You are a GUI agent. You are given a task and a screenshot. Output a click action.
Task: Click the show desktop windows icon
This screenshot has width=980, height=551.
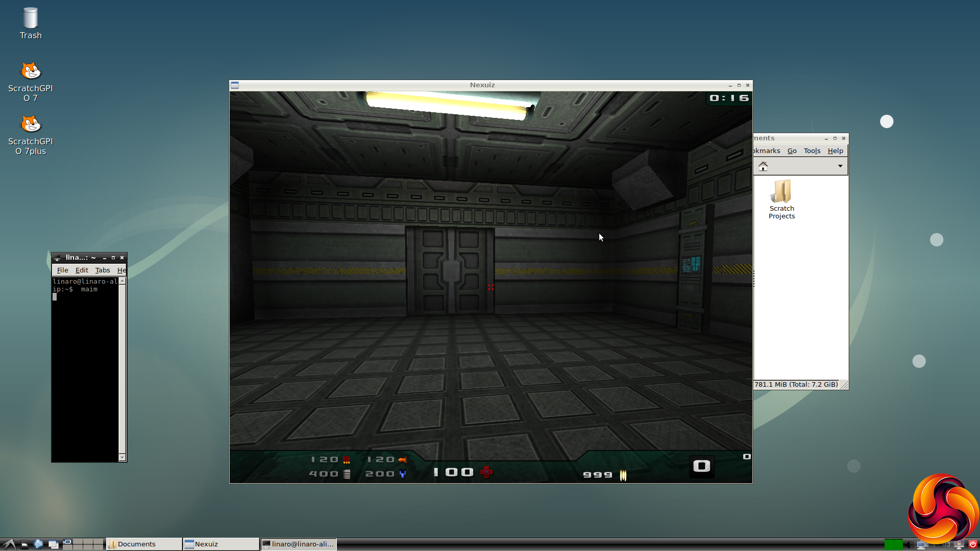53,544
